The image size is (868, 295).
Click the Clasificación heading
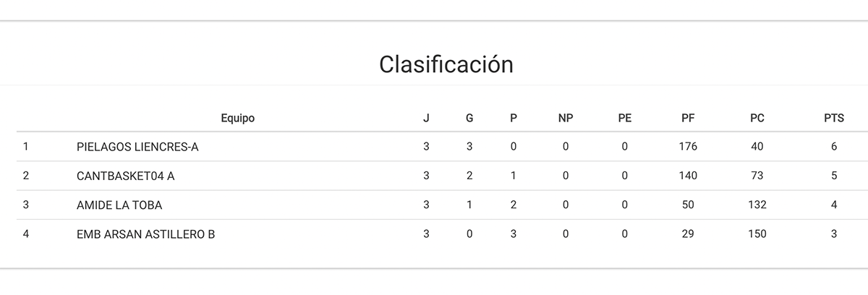coord(446,64)
